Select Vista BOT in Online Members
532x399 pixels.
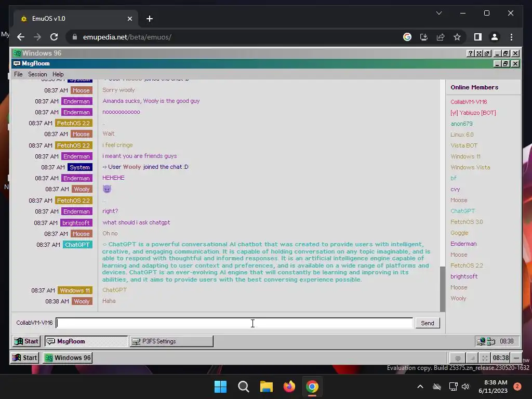[464, 145]
